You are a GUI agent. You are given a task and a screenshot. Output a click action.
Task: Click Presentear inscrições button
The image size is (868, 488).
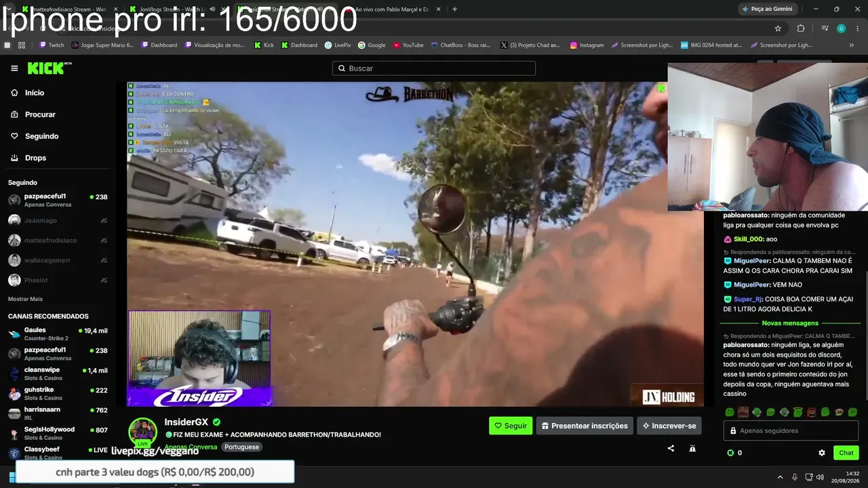tap(585, 426)
